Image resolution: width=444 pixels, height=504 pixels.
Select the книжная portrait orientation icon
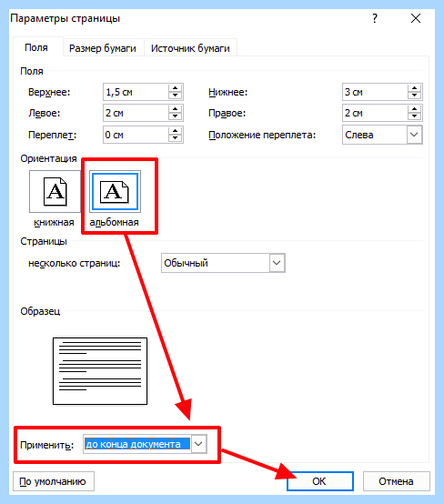click(x=55, y=192)
